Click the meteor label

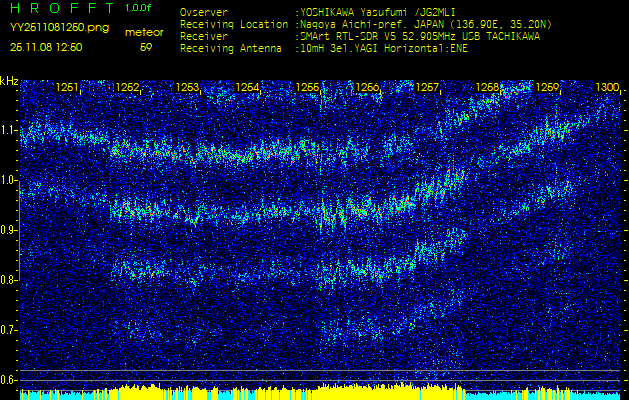tap(144, 32)
